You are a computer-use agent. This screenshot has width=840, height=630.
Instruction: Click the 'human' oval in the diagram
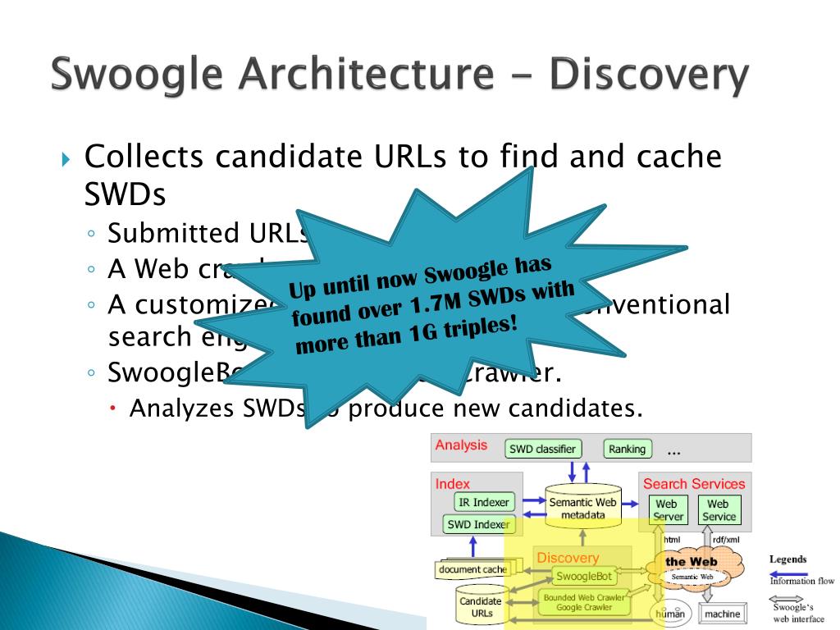[671, 614]
